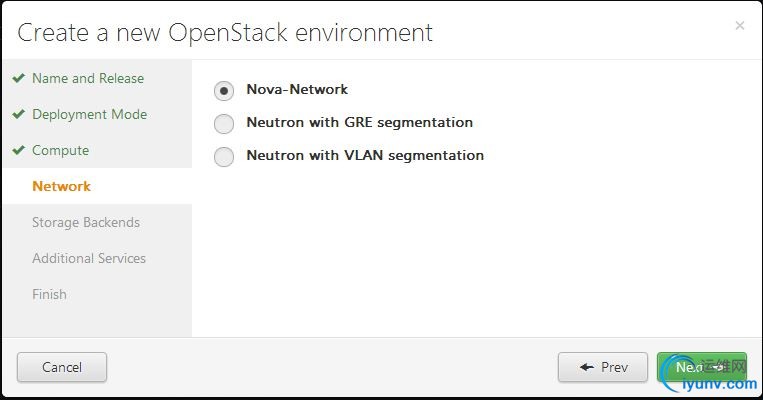The height and width of the screenshot is (400, 763).
Task: Select the Nova-Network radio button
Action: point(224,91)
